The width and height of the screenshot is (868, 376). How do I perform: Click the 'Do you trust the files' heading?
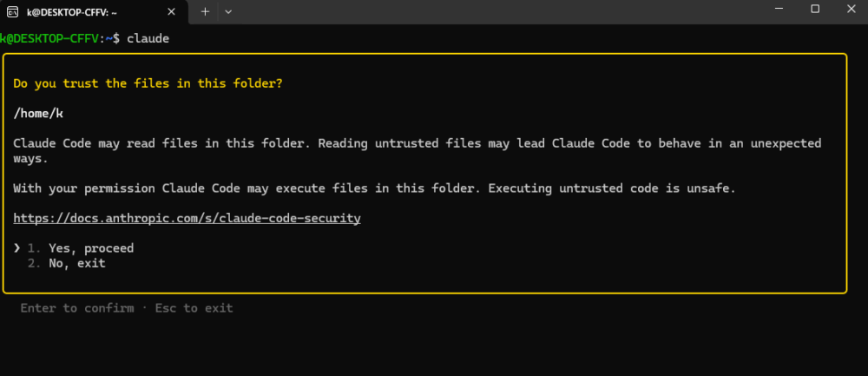pyautogui.click(x=148, y=83)
